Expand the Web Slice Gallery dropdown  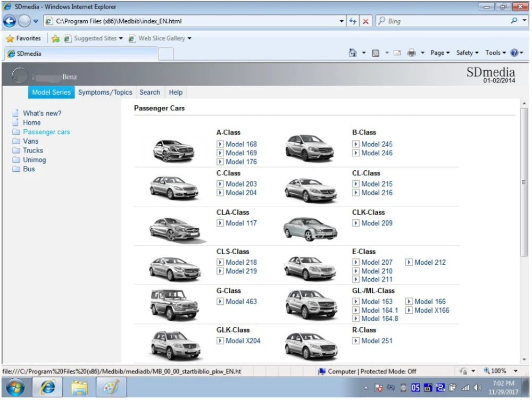click(x=189, y=38)
